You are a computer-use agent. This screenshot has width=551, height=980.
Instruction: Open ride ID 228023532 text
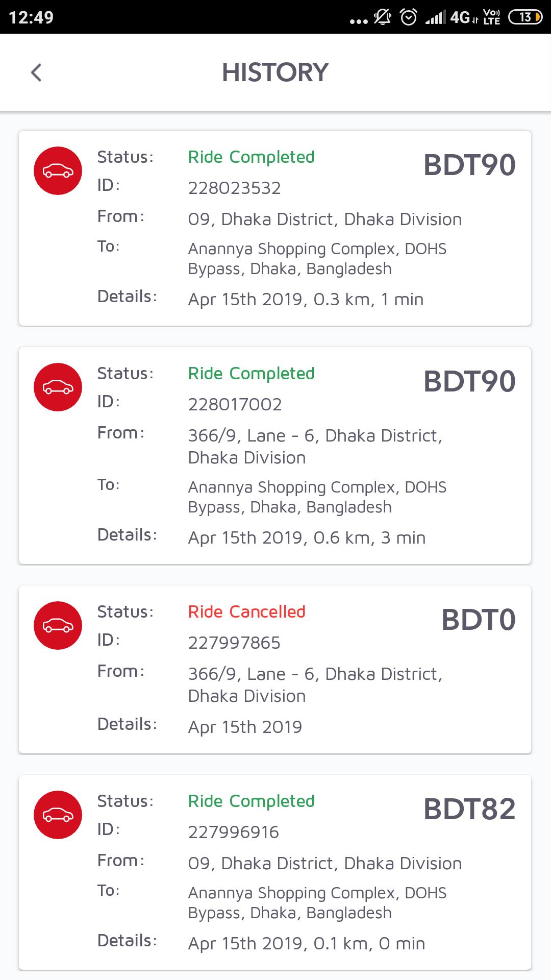click(234, 188)
